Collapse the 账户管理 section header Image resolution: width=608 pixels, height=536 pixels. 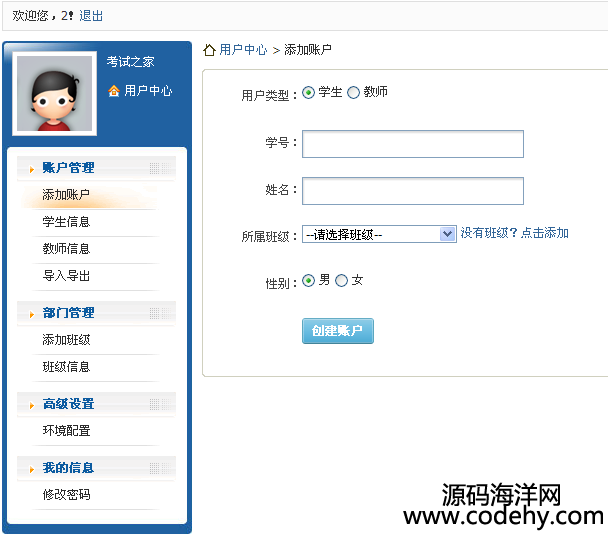click(x=96, y=168)
